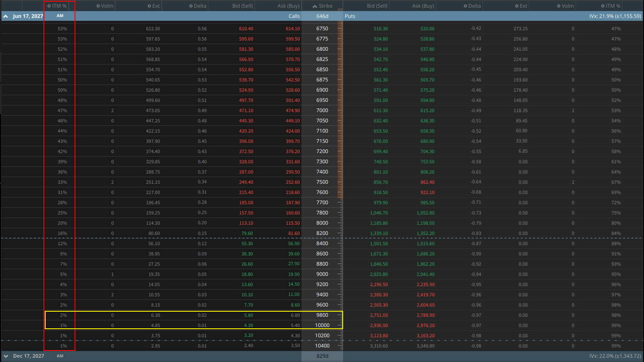Click call bid 249.40 on the 7500 row

(x=246, y=182)
